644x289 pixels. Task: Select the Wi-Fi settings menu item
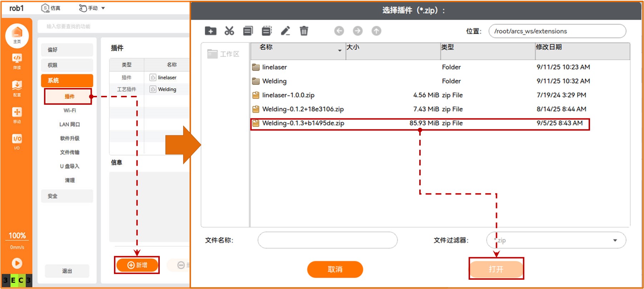[x=70, y=111]
